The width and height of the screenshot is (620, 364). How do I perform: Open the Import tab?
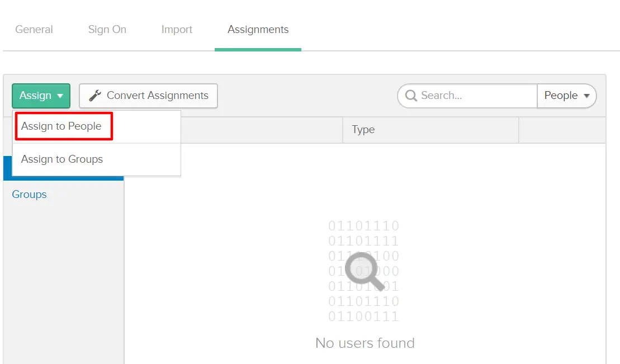[x=177, y=29]
